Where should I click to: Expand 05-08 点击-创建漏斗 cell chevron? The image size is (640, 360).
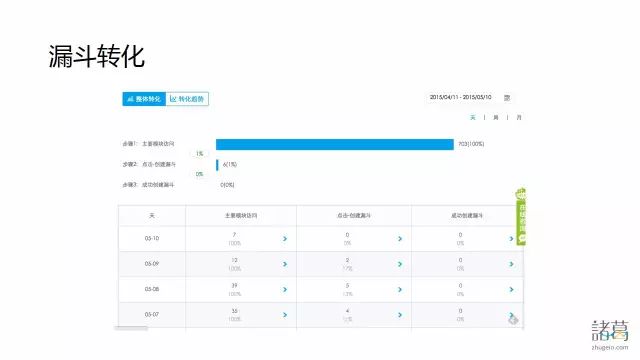(x=400, y=289)
